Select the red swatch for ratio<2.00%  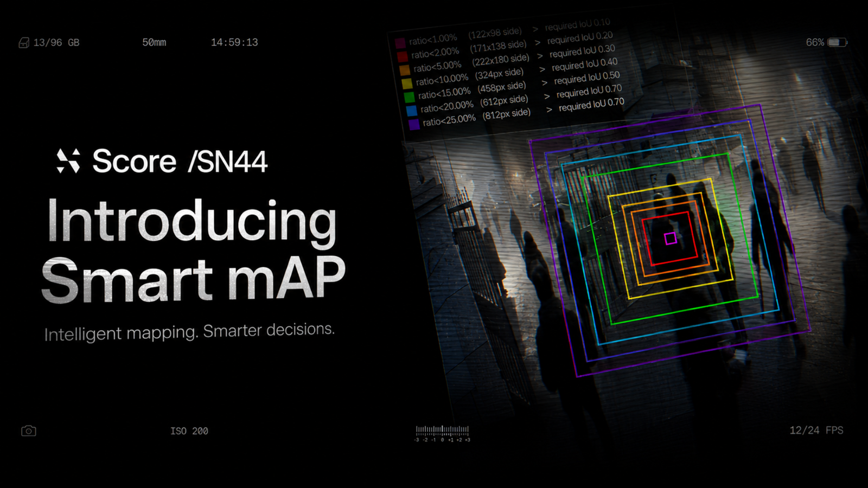tap(403, 56)
